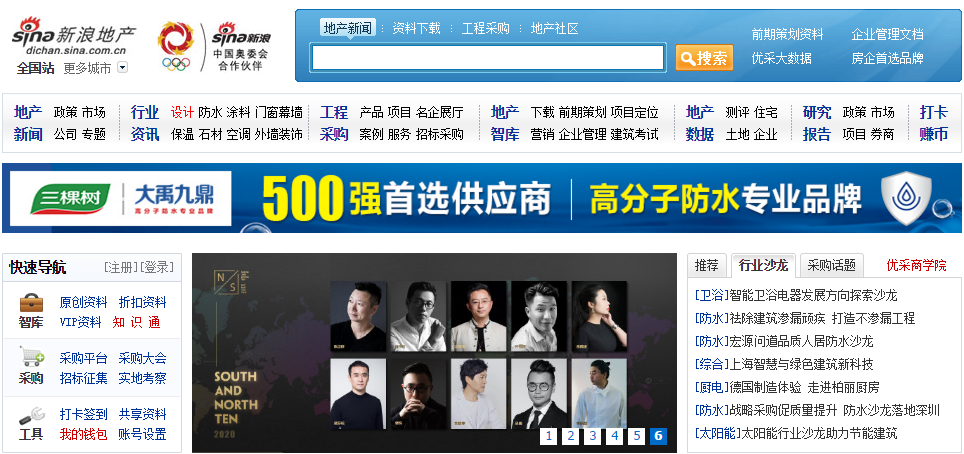Viewport: 964px width, 454px height.
Task: Select carousel slide number 6
Action: [x=658, y=436]
